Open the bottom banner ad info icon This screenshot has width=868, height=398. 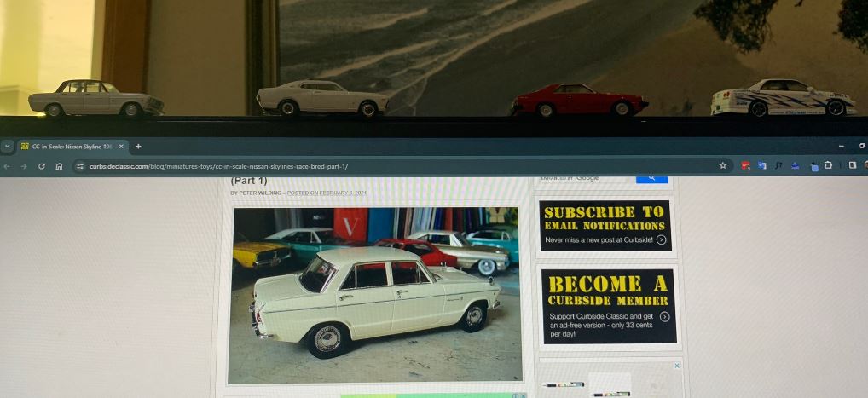click(x=515, y=395)
